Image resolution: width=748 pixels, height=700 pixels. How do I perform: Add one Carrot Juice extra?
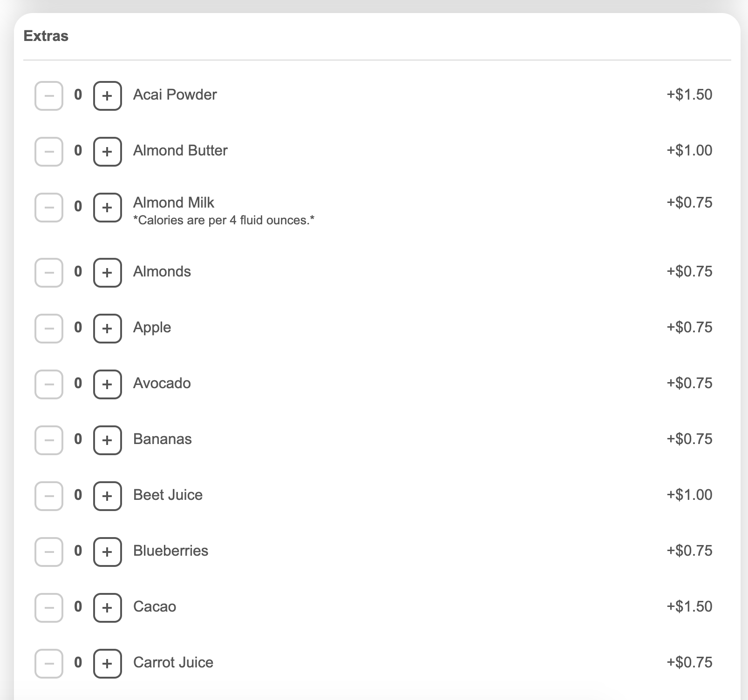[108, 664]
